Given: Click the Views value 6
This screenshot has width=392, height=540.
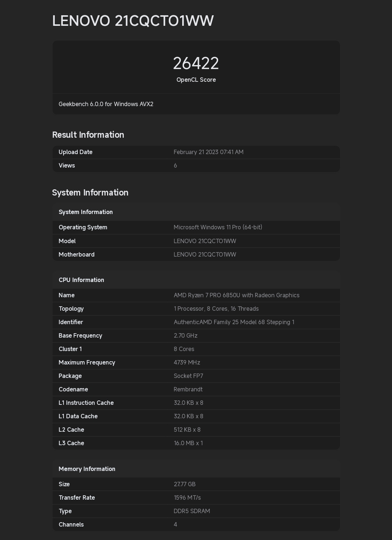Looking at the screenshot, I should (175, 165).
